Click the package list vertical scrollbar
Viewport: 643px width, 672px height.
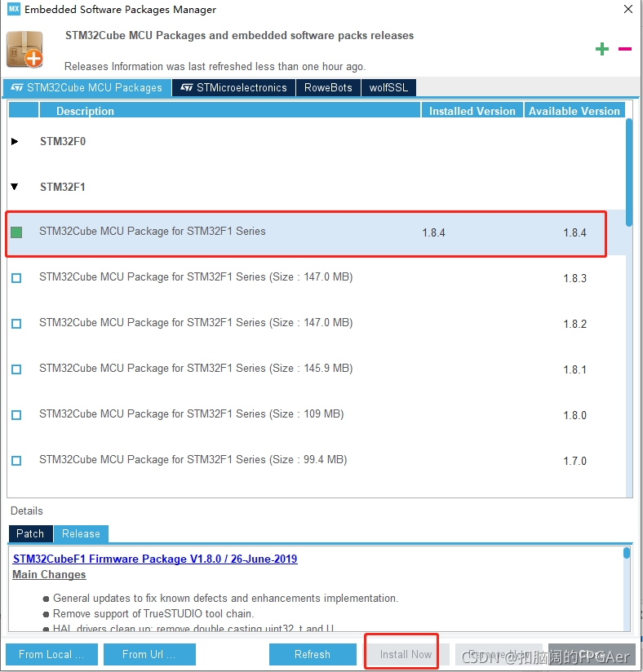629,172
